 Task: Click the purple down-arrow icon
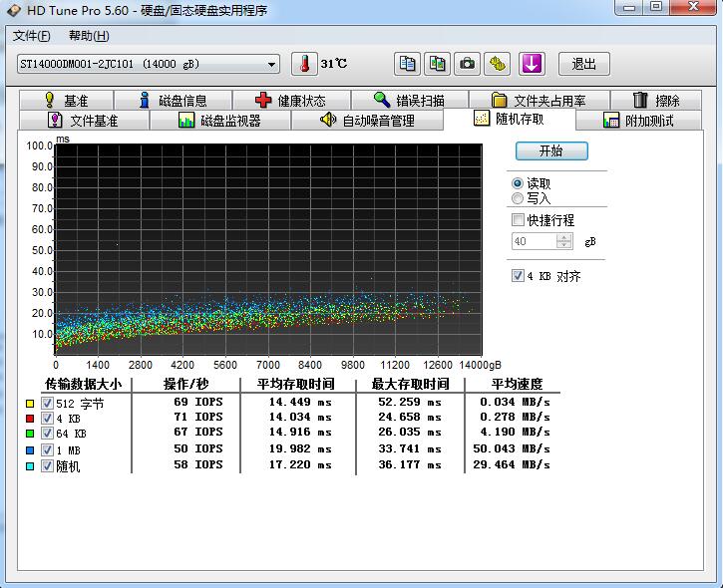point(532,64)
